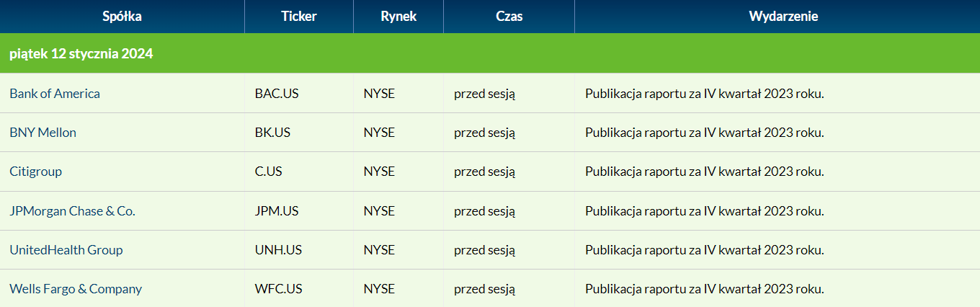The width and height of the screenshot is (980, 307).
Task: Open the Bank of America company link
Action: point(55,94)
